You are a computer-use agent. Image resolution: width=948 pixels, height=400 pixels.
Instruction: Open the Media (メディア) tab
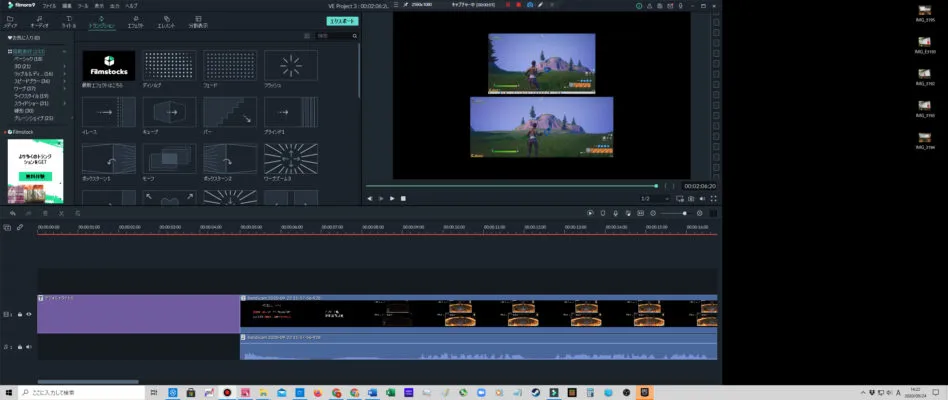10,22
